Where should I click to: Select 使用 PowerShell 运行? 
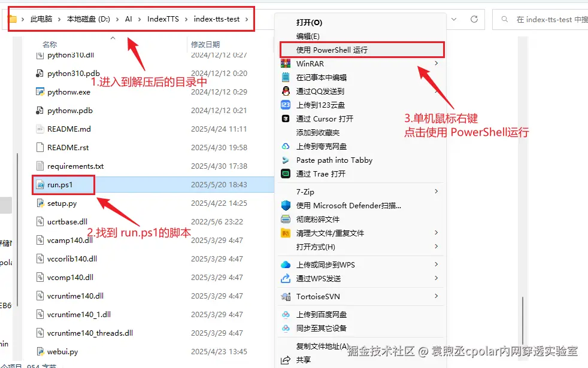click(362, 50)
